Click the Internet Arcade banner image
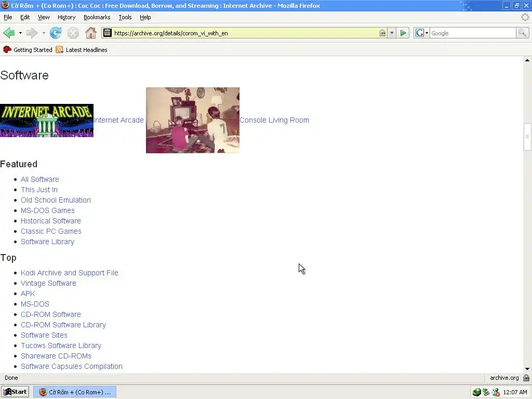 46,121
